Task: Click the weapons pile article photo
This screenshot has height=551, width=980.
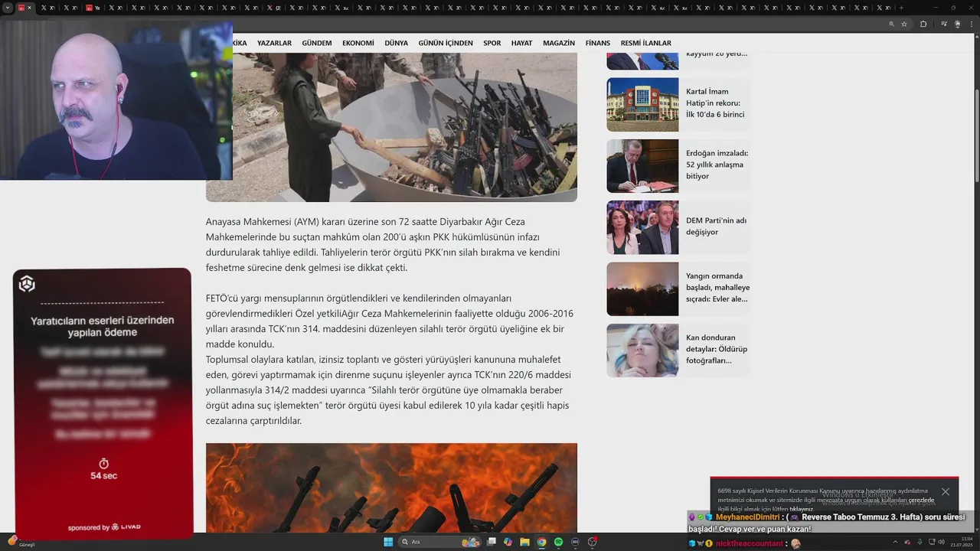Action: 406,127
